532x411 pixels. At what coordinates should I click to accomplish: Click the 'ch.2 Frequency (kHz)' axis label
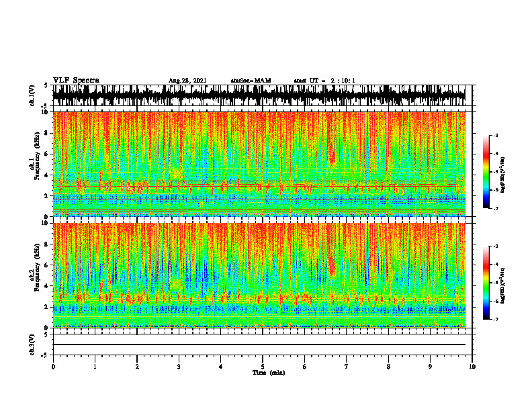(x=34, y=267)
